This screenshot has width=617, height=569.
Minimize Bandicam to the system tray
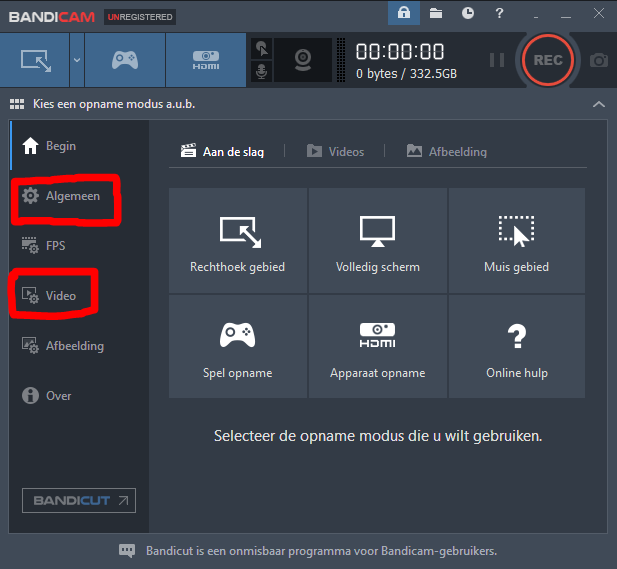[536, 17]
